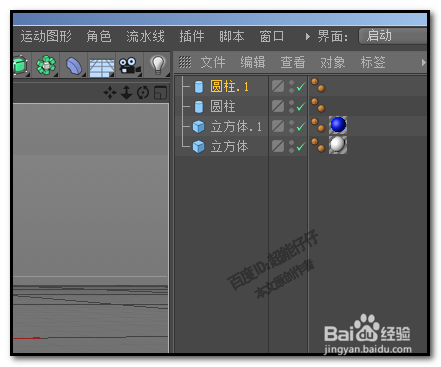
Task: Click the phong tag of 立方体.1
Action: pos(318,125)
